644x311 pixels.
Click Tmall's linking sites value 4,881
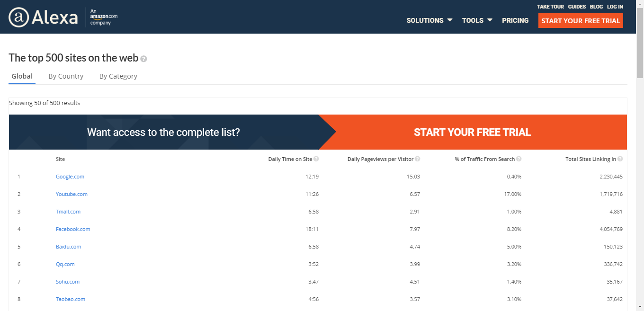pyautogui.click(x=616, y=212)
